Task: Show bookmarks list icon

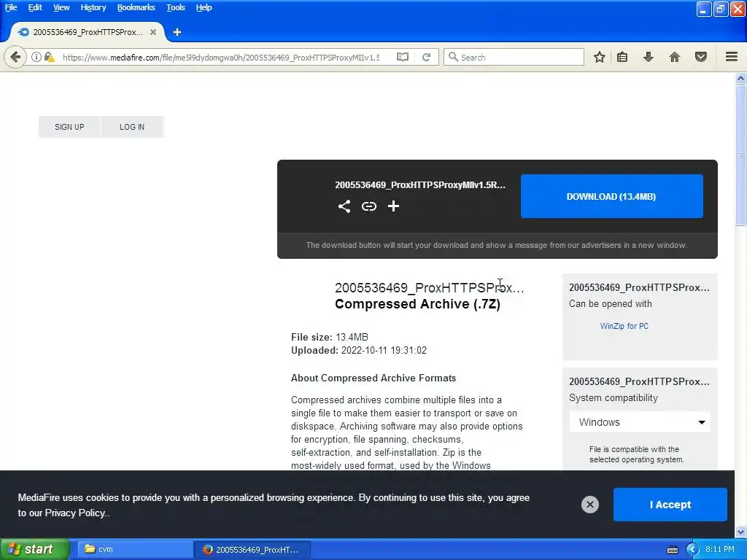Action: 622,57
